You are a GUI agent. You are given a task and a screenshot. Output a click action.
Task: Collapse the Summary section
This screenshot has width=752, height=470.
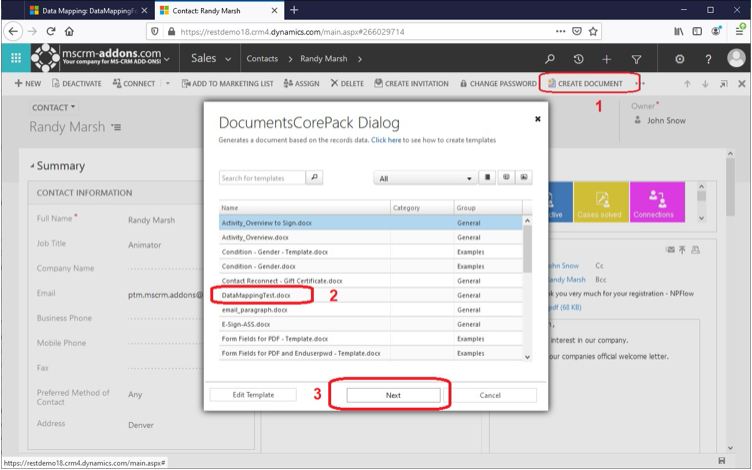point(32,166)
